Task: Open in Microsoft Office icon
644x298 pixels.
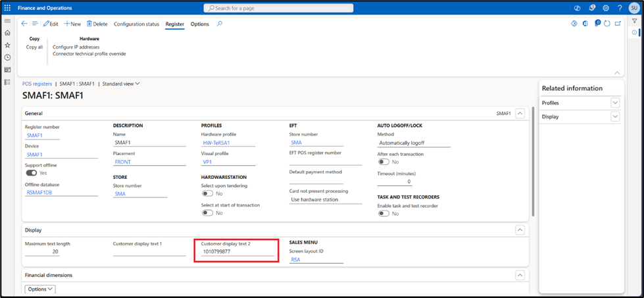Action: [585, 24]
